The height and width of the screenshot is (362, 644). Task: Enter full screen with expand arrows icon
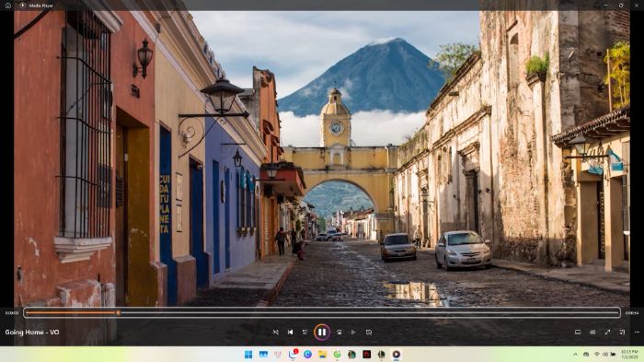(607, 332)
